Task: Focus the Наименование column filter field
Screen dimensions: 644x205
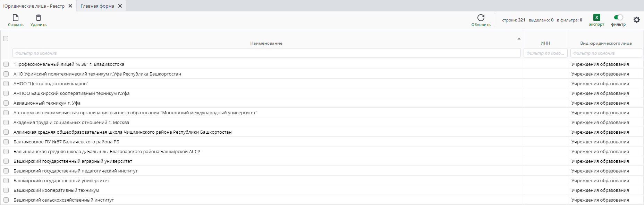Action: coord(266,53)
